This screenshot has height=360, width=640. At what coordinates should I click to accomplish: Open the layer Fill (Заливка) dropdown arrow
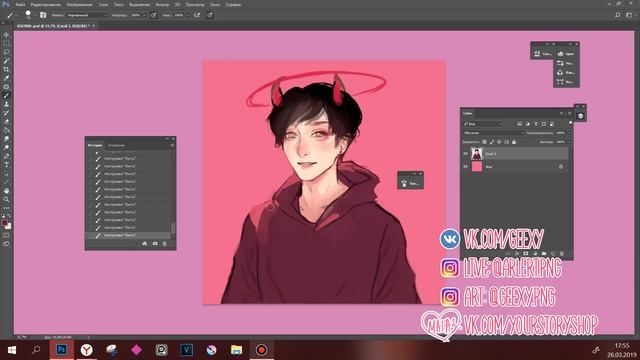click(x=569, y=142)
